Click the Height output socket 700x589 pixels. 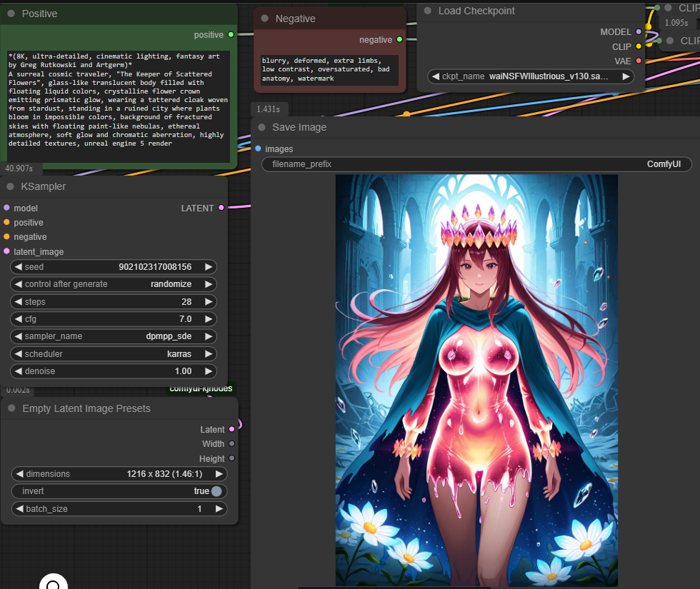[x=231, y=458]
